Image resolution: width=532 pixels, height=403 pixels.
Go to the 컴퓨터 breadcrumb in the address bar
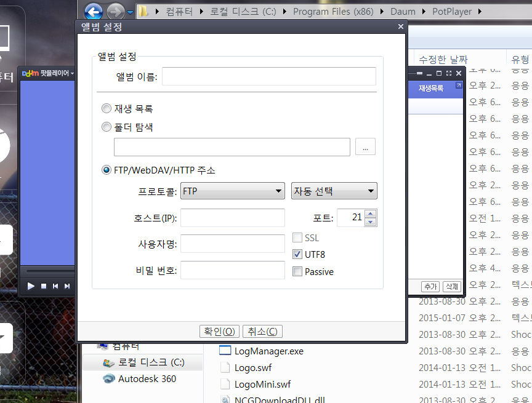point(179,12)
